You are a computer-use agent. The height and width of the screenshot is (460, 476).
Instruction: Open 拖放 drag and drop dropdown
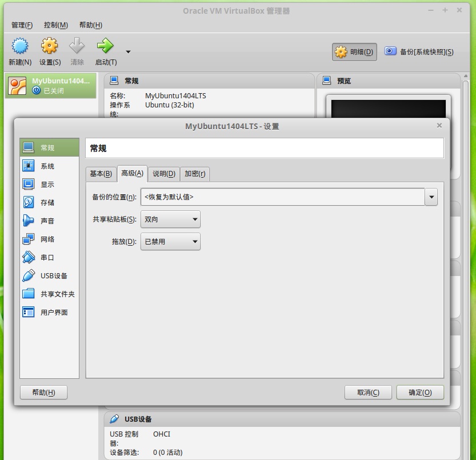170,242
